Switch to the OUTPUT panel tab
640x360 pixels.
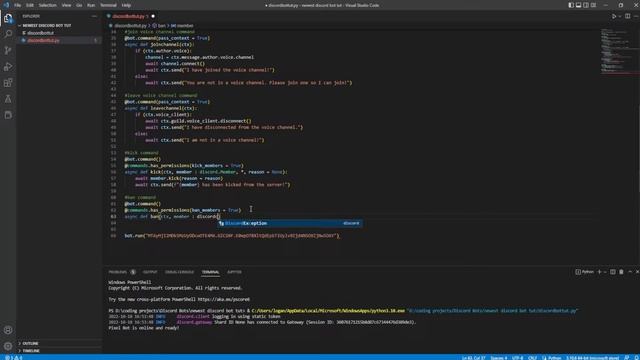coord(150,272)
